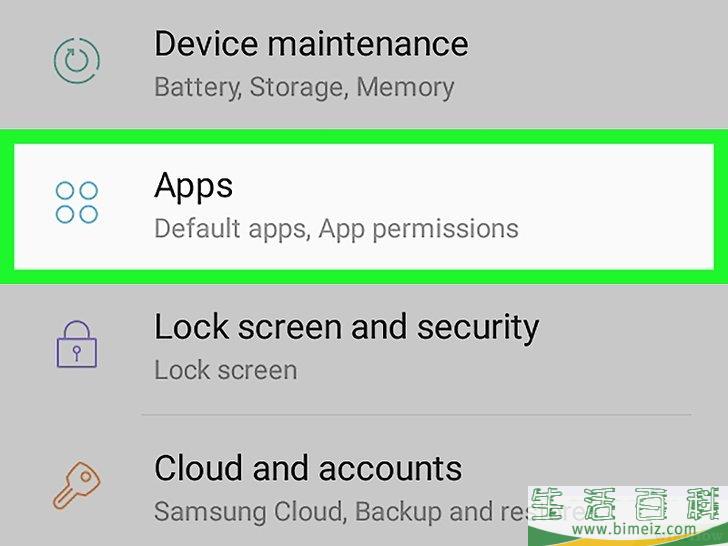Open the Device maintenance settings title
The height and width of the screenshot is (546, 728).
point(311,44)
